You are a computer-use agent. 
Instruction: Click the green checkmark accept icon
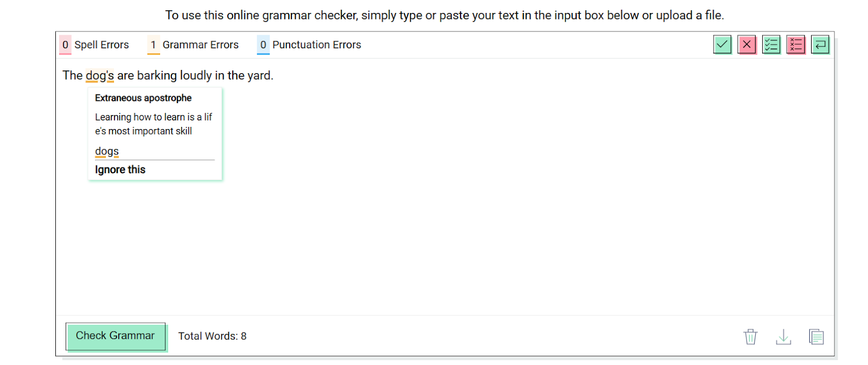tap(722, 44)
